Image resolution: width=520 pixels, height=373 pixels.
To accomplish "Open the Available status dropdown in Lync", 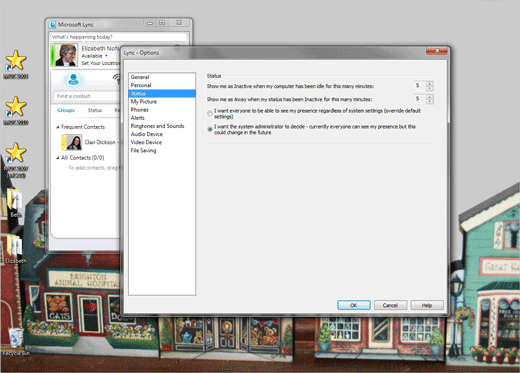I will coord(95,56).
